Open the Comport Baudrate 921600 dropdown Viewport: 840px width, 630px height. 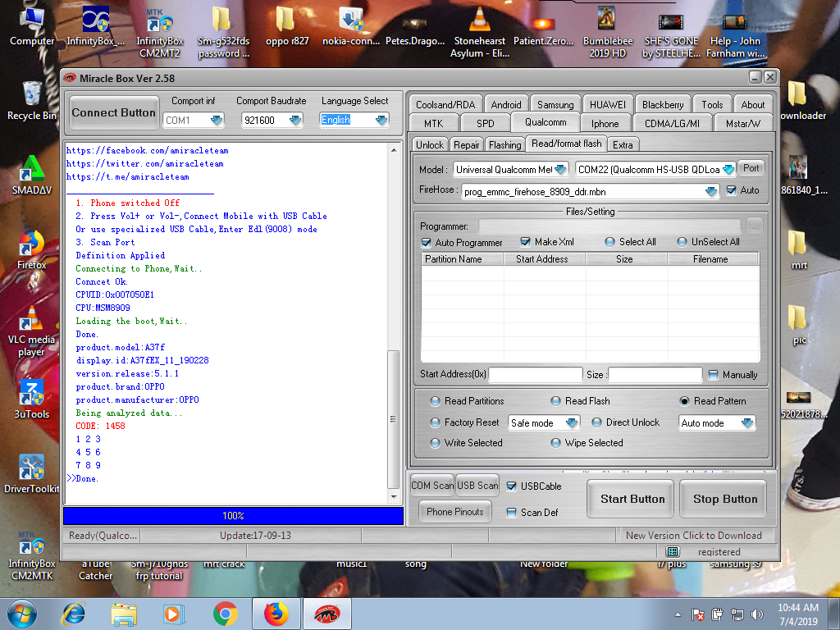point(295,120)
